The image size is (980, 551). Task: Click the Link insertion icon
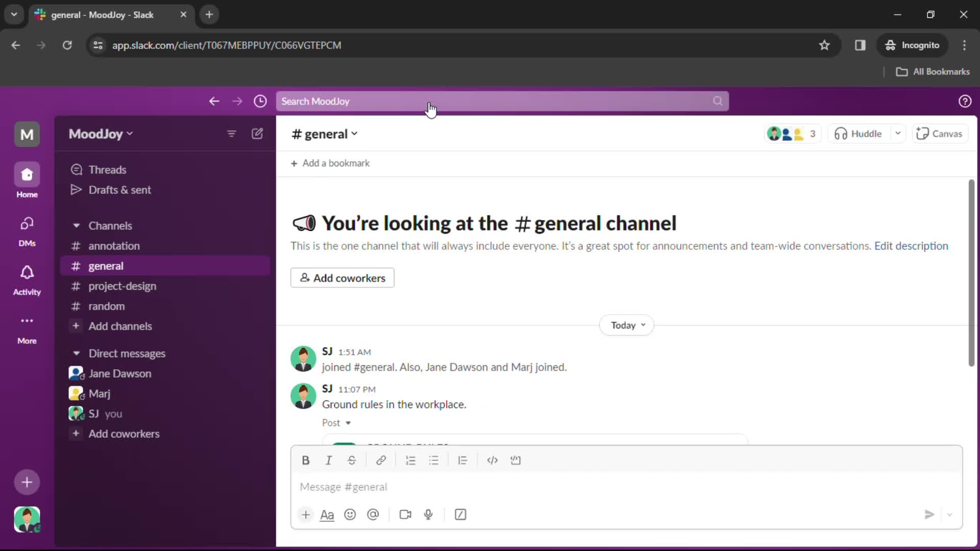[380, 460]
